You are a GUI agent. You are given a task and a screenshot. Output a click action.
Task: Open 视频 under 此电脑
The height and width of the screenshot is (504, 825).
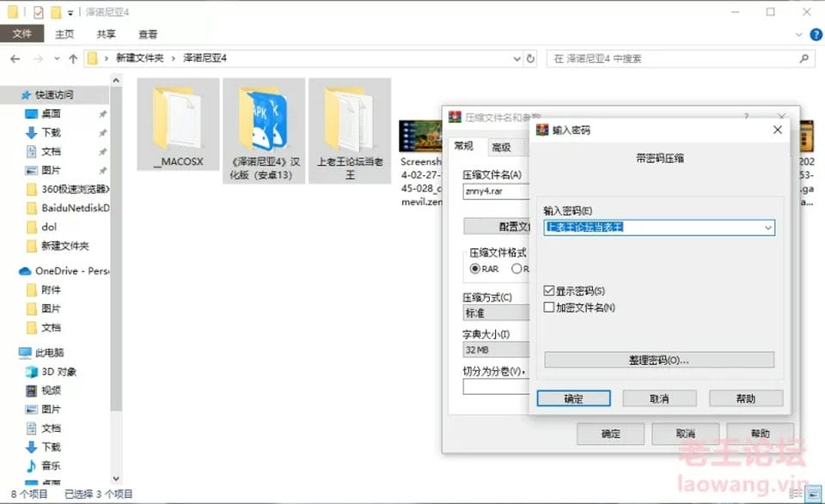pyautogui.click(x=51, y=391)
